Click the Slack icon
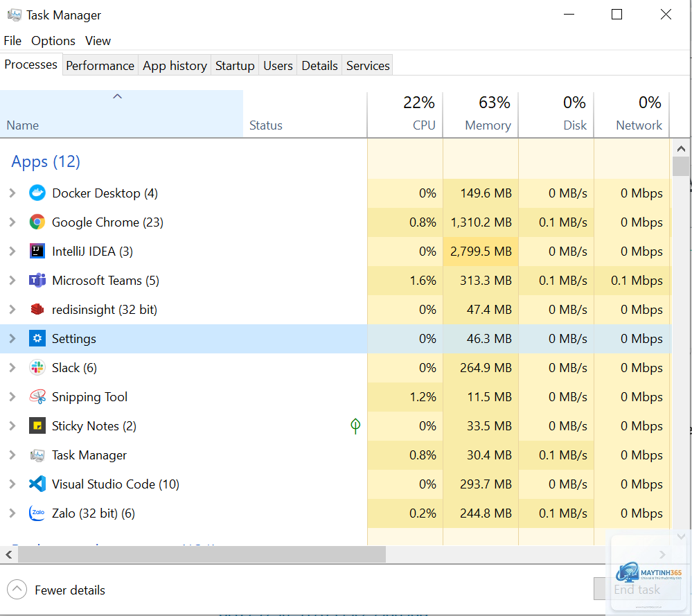 click(37, 368)
